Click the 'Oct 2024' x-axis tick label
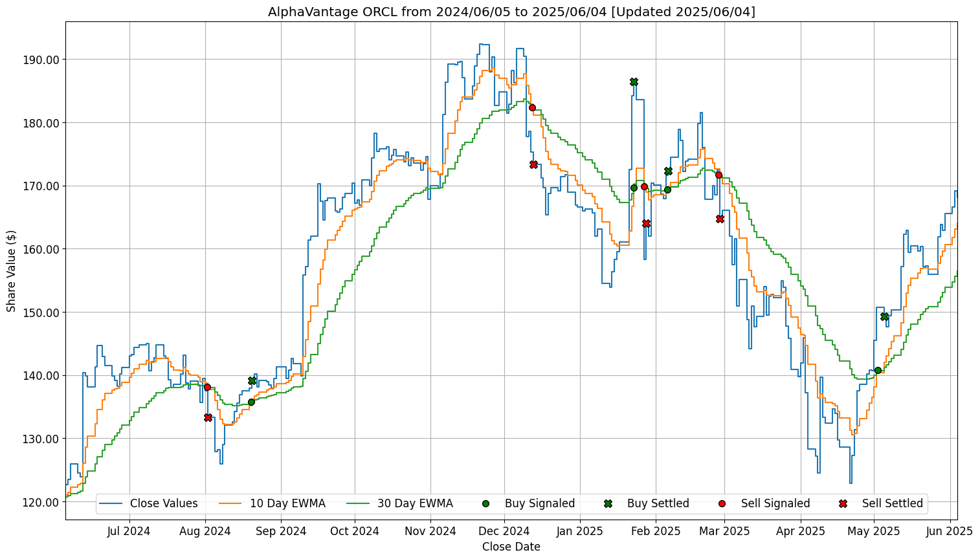Viewport: 980px width, 559px height. coord(355,531)
